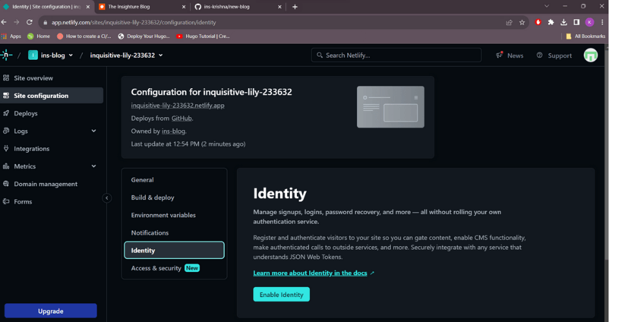The image size is (644, 322).
Task: Expand the Metrics section chevron
Action: coord(93,166)
